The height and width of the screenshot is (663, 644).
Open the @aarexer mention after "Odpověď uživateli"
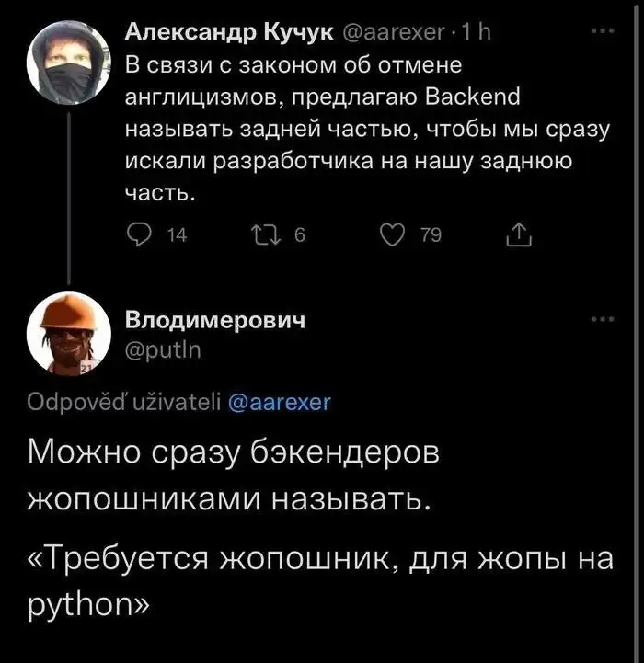click(278, 403)
